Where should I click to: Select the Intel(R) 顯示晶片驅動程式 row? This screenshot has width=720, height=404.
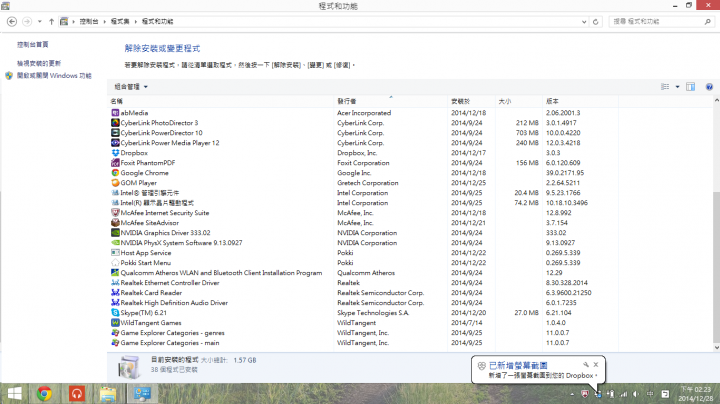(363, 203)
